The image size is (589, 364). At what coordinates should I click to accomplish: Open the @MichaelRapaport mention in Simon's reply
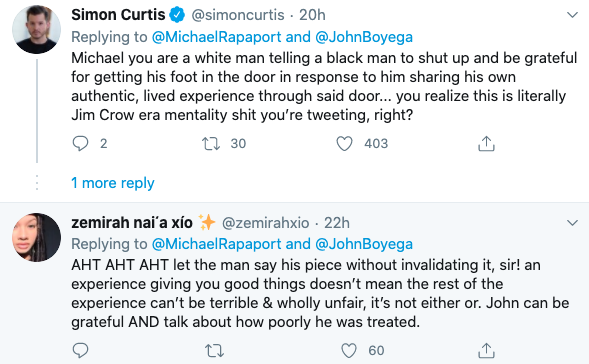pyautogui.click(x=216, y=37)
